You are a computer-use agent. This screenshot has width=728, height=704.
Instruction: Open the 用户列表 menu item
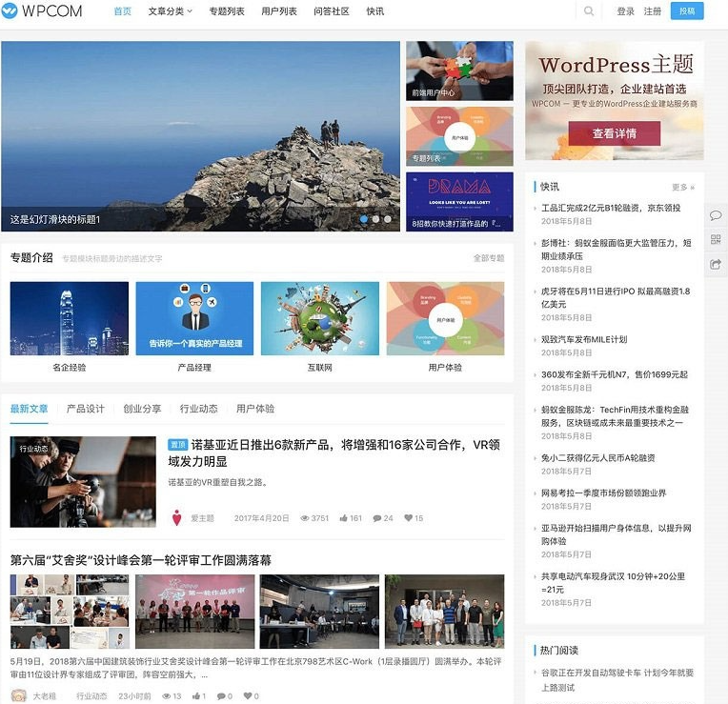click(x=279, y=11)
